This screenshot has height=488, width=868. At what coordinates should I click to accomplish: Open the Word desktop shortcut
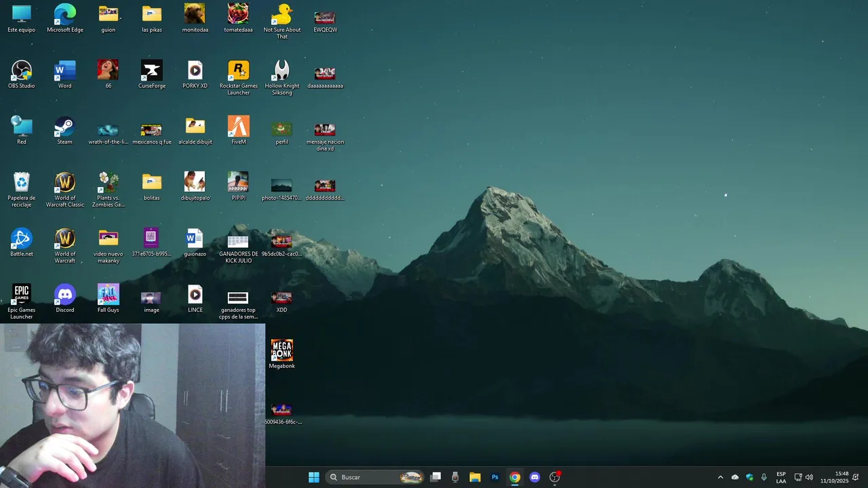65,75
